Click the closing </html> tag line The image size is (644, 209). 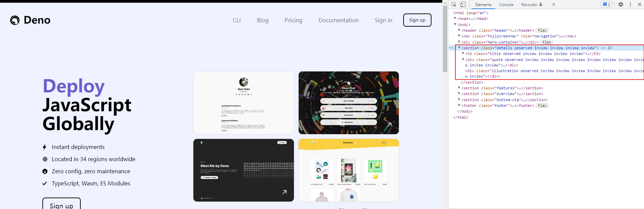pyautogui.click(x=460, y=117)
